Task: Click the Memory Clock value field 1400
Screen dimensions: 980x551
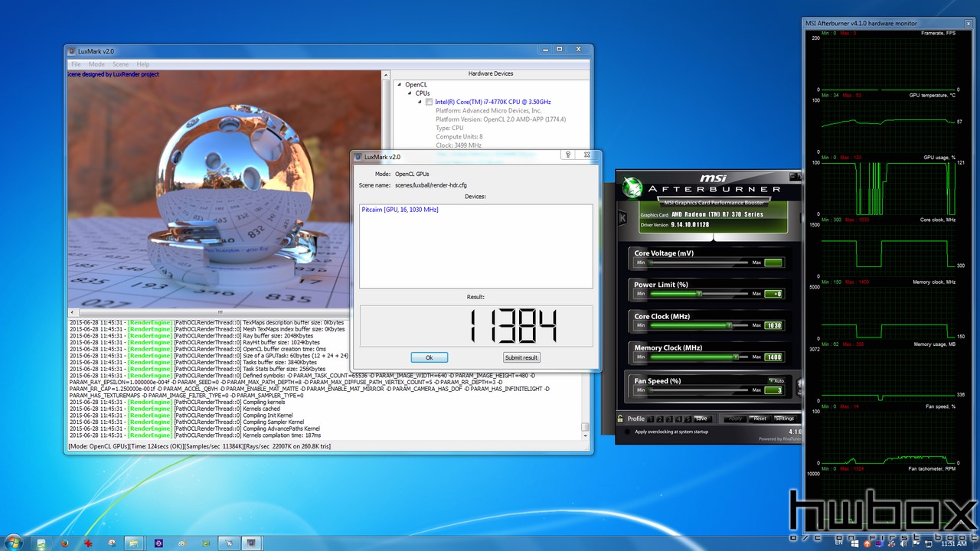Action: tap(773, 357)
